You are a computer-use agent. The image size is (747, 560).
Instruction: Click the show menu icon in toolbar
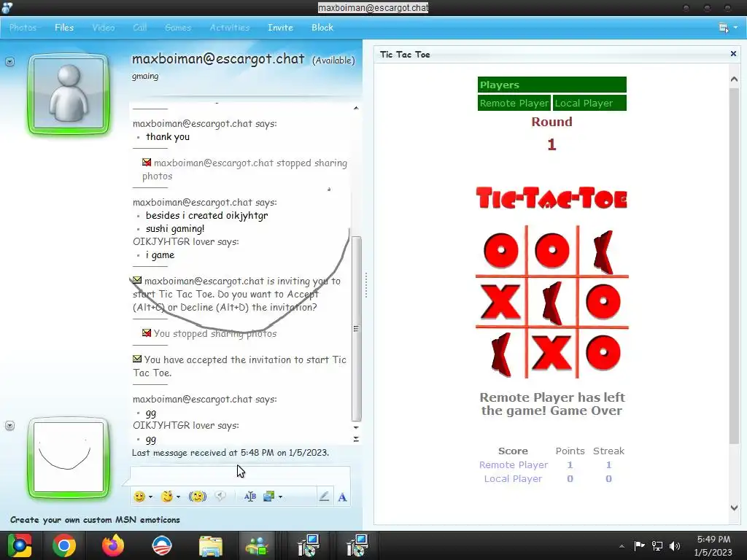tap(723, 28)
